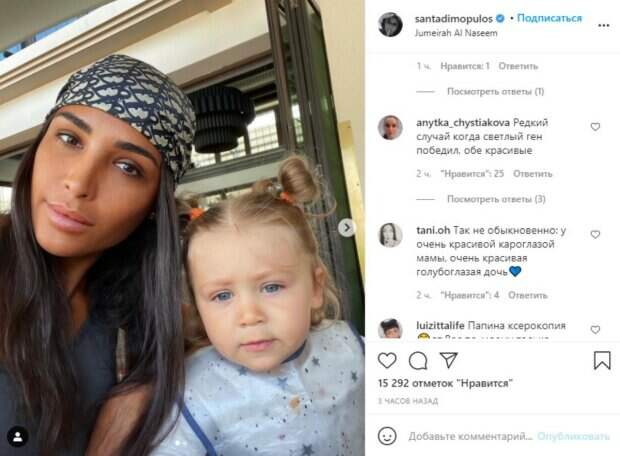Image resolution: width=620 pixels, height=456 pixels.
Task: Focus the add comment field
Action: (x=471, y=436)
